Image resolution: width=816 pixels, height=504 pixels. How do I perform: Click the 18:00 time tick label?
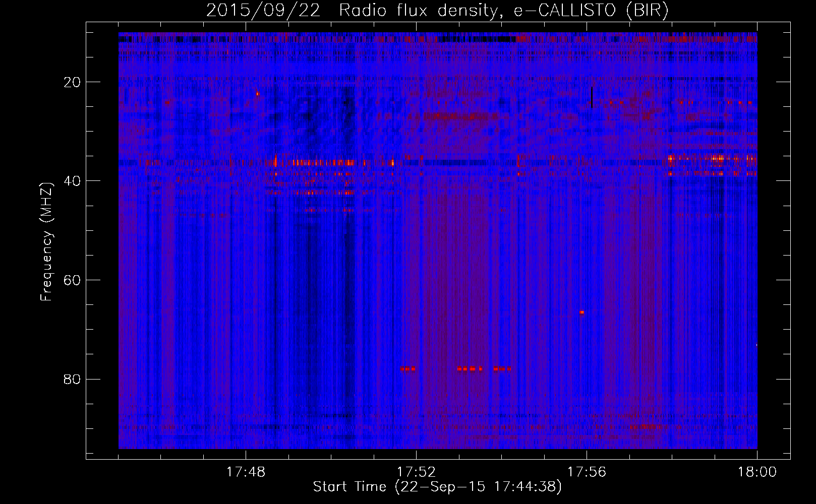coord(757,472)
